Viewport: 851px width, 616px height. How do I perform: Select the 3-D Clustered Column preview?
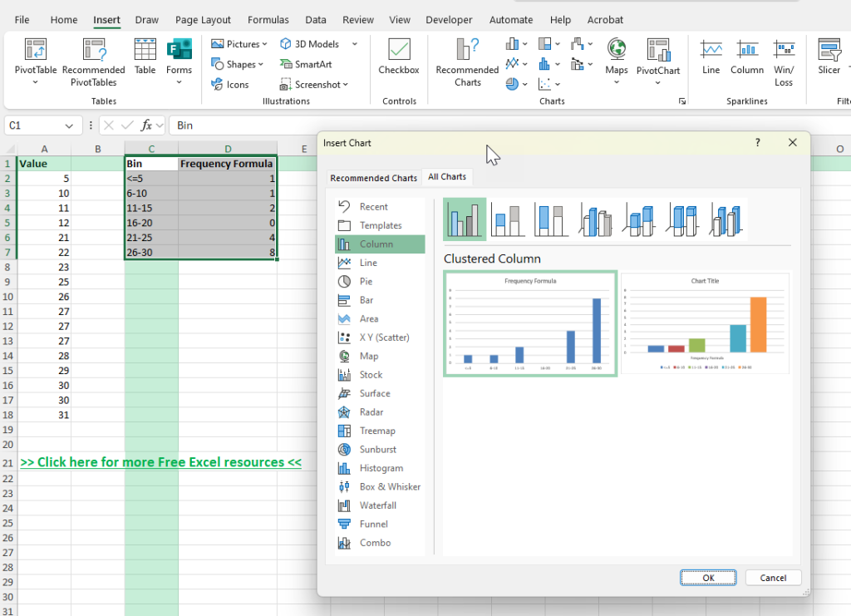(594, 219)
